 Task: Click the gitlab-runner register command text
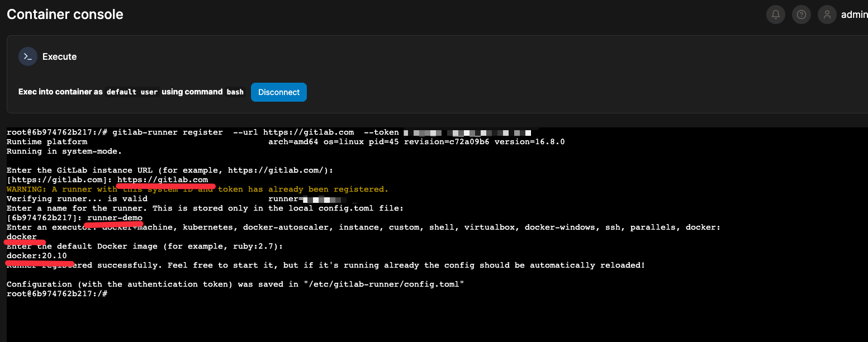(167, 132)
